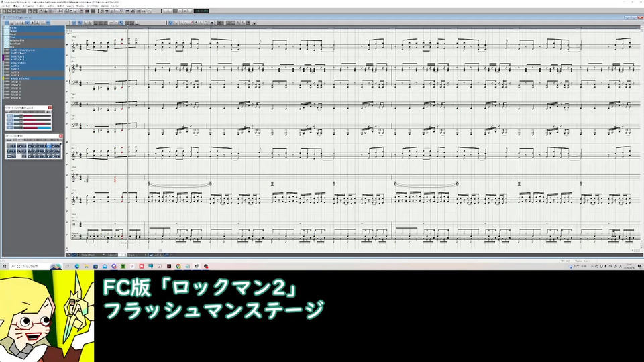This screenshot has width=644, height=362.
Task: Adjust the bottom red-and-blue slider in controller panel
Action: pos(38,127)
